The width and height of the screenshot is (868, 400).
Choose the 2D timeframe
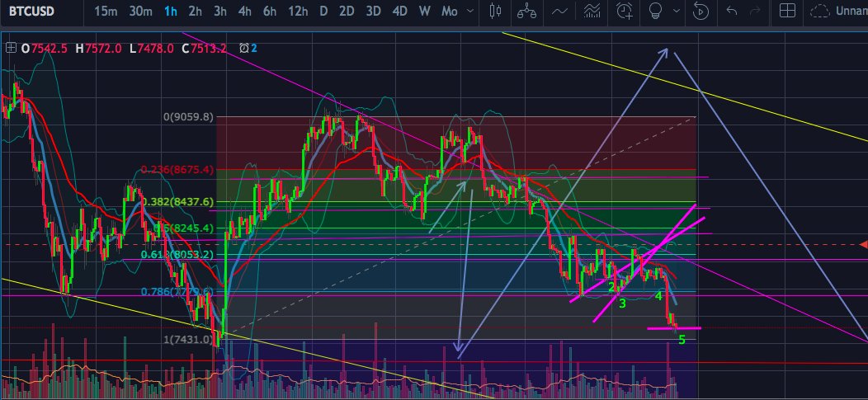pyautogui.click(x=347, y=11)
